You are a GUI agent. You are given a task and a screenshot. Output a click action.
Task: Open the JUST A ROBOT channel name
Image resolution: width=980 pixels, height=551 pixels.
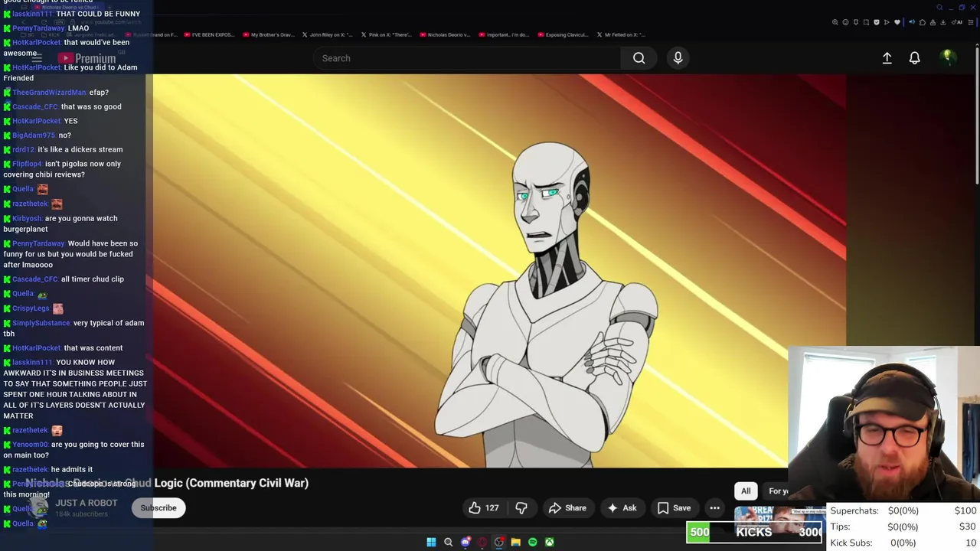tap(87, 503)
